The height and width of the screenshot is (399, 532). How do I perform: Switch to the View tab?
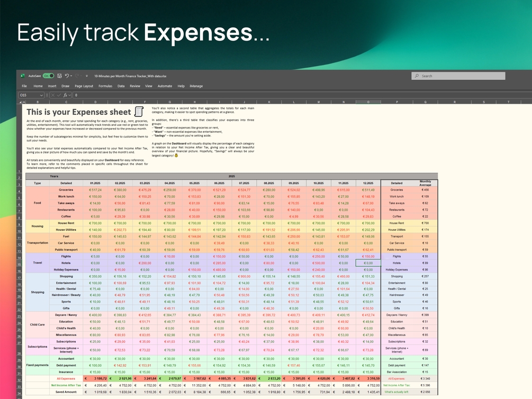(x=149, y=86)
